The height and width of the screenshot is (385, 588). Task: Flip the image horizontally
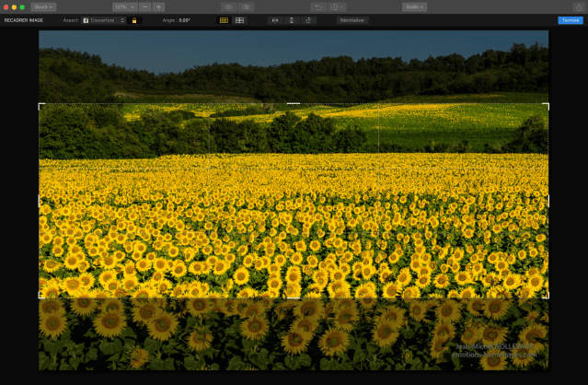coord(275,20)
